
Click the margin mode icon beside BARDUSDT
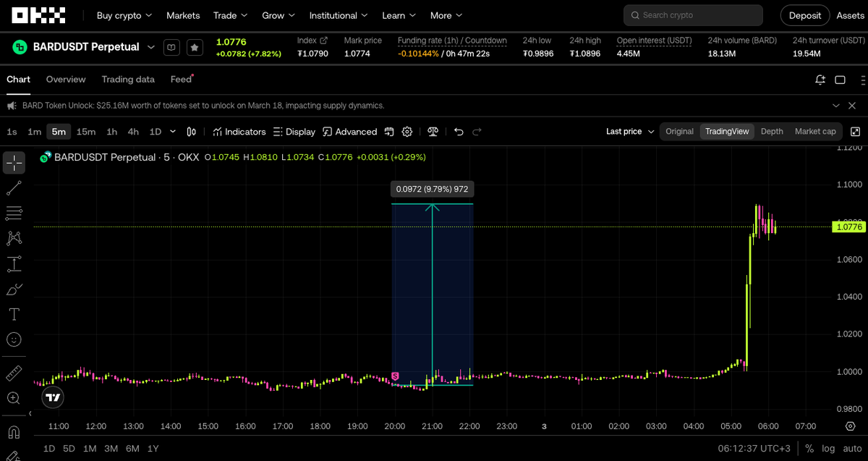[171, 47]
